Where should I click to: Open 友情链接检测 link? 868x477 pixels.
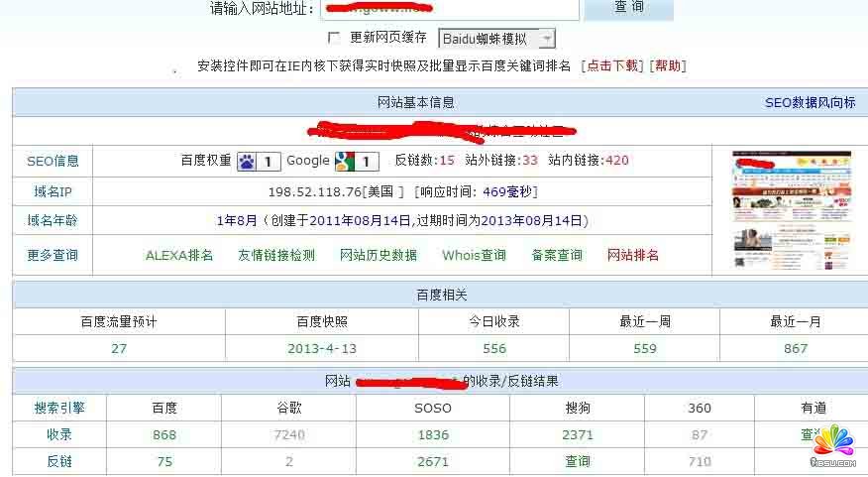[x=276, y=255]
